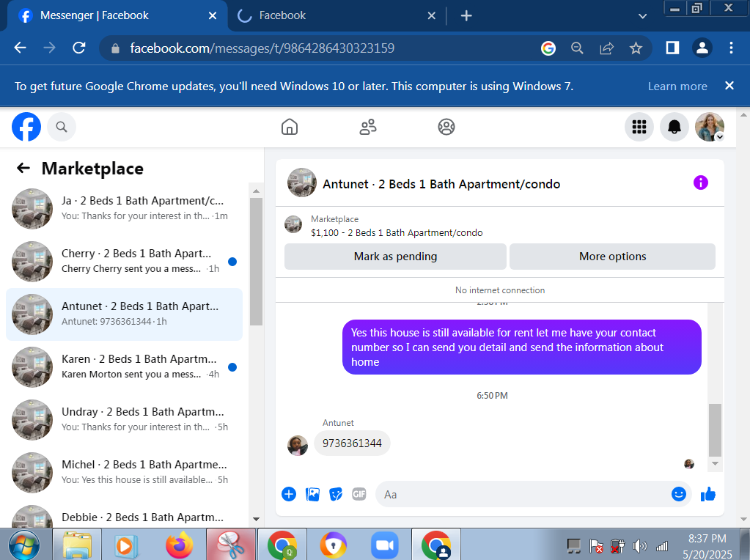
Task: Send a thumbs-up like
Action: pyautogui.click(x=708, y=494)
